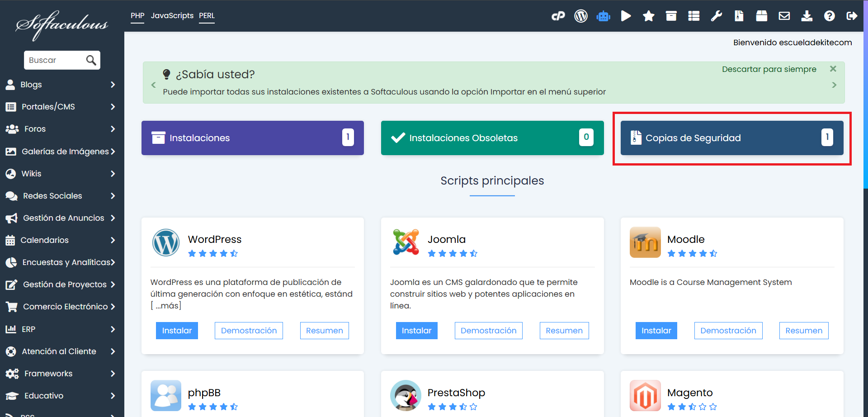Viewport: 868px width, 417px height.
Task: Click the Moodle logo icon
Action: click(645, 242)
